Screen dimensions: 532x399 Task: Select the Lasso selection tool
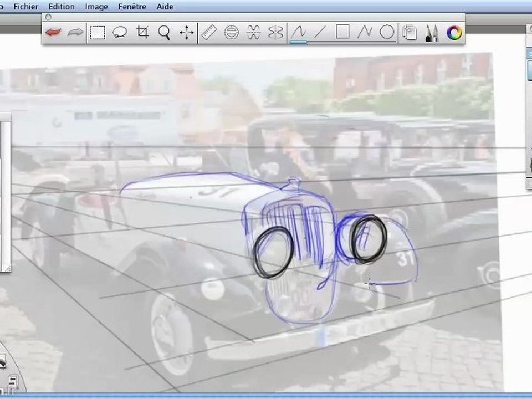(x=120, y=33)
